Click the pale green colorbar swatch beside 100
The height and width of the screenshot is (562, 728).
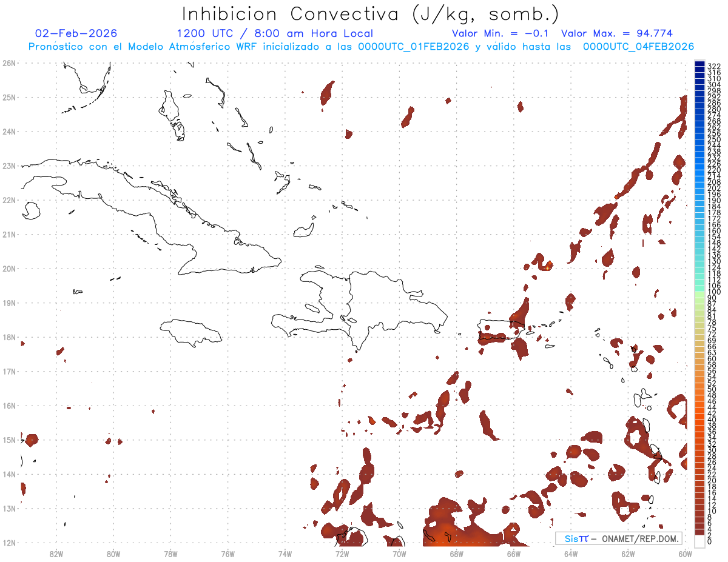coord(699,293)
